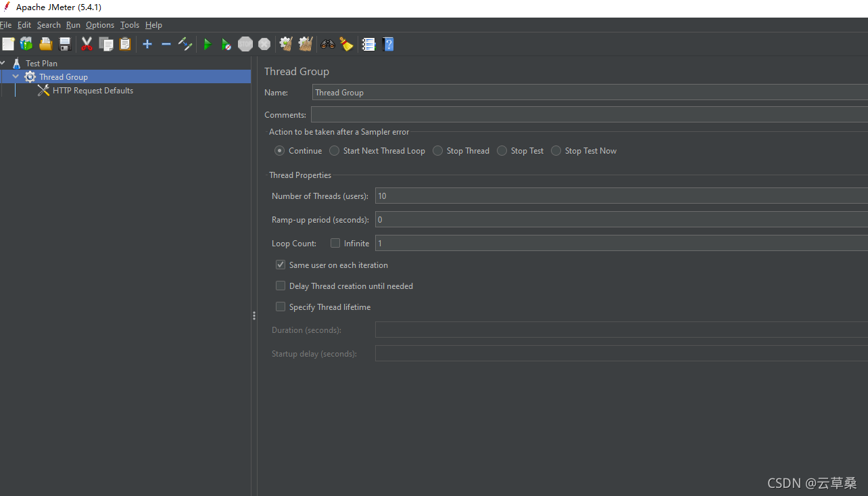The width and height of the screenshot is (868, 496).
Task: Select the Continue radio button
Action: (279, 151)
